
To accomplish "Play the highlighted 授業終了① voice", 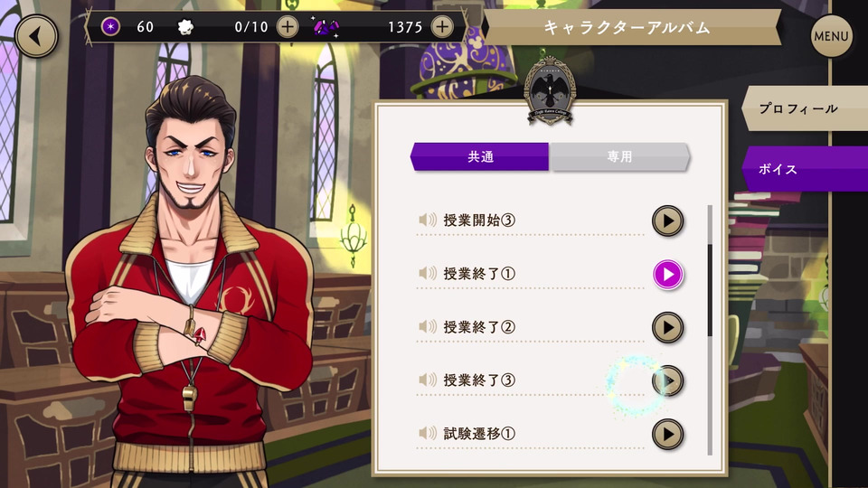I will (x=667, y=275).
